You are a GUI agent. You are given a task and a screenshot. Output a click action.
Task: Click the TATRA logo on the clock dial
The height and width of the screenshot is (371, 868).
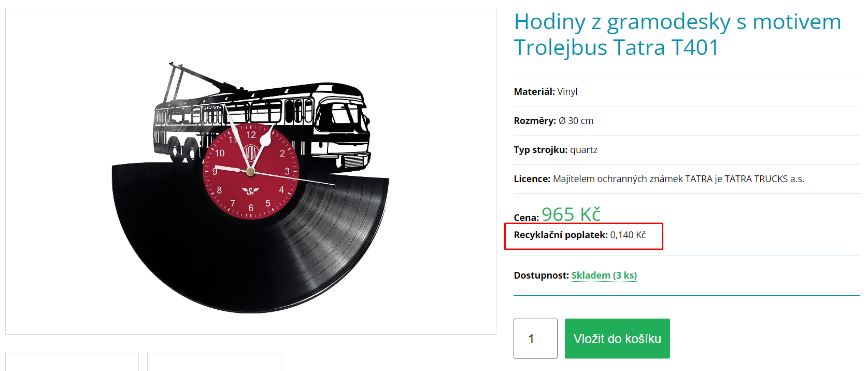pos(251,153)
